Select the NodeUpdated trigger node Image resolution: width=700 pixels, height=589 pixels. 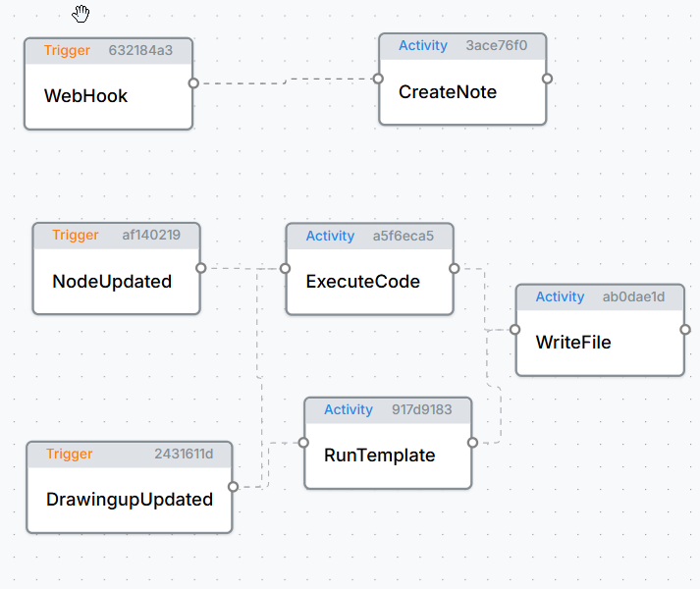(x=116, y=282)
